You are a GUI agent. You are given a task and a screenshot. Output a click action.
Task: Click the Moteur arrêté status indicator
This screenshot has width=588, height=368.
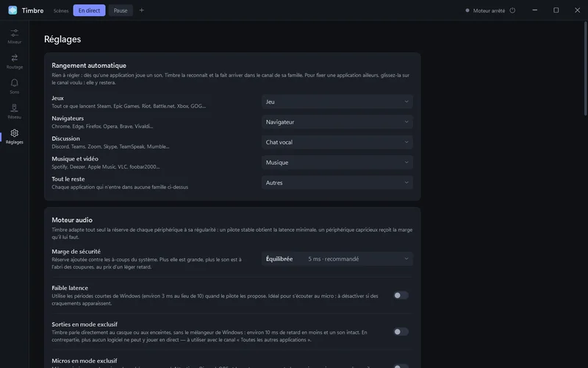[485, 10]
